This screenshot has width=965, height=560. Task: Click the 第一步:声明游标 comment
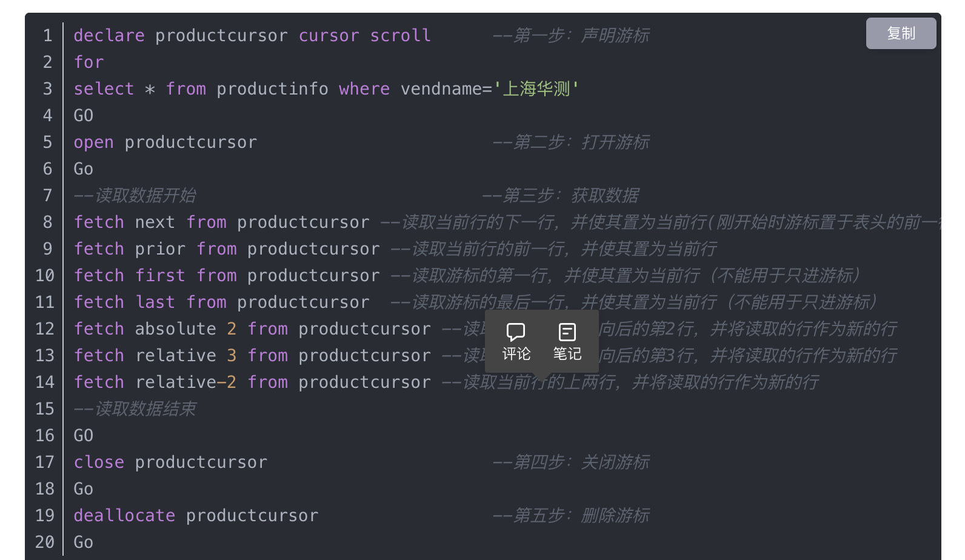pos(571,36)
